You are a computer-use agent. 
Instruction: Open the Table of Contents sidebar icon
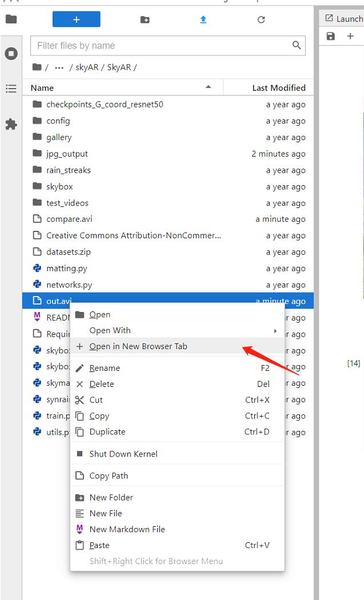pos(11,89)
